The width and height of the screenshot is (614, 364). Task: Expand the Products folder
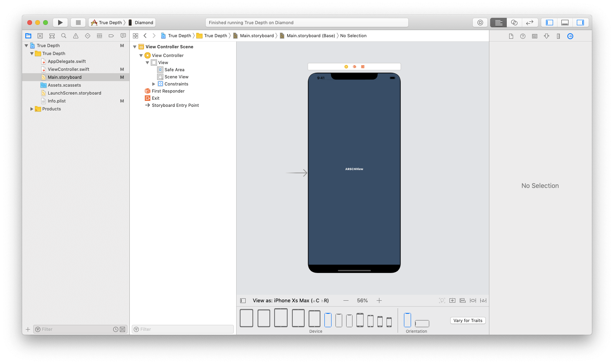[x=32, y=109]
